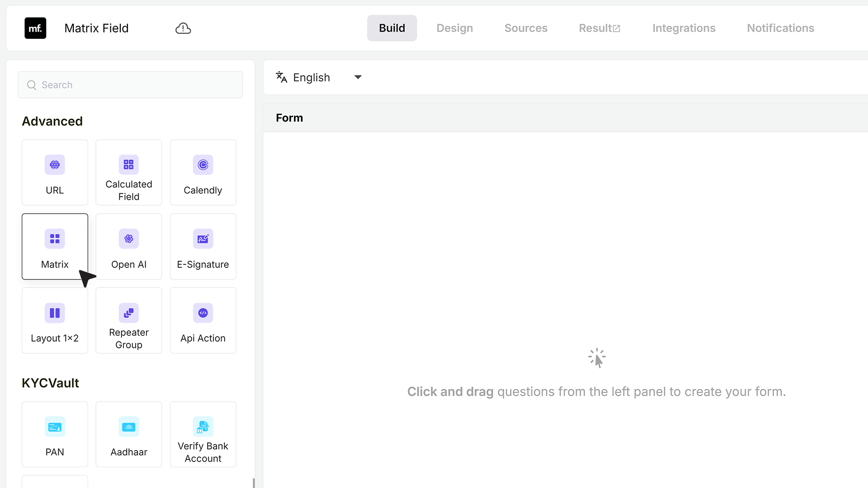Pick the Matrix field tile
The image size is (868, 488).
point(55,246)
